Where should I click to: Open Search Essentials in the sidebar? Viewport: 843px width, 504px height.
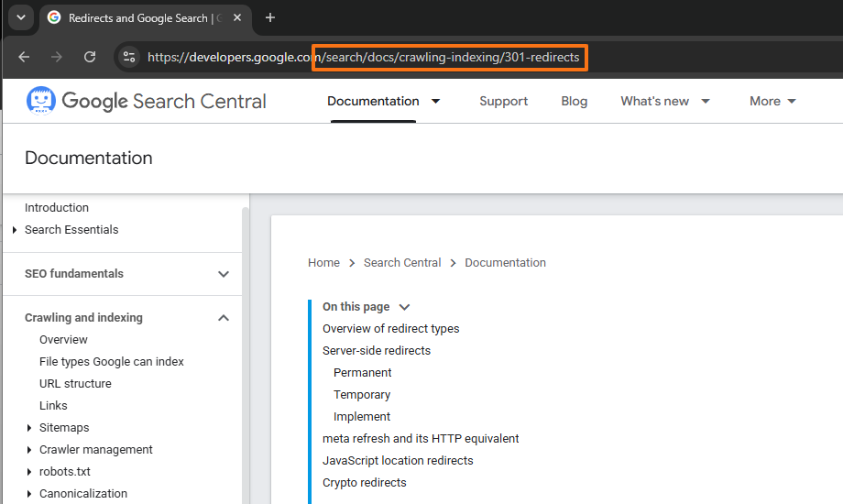(x=71, y=230)
